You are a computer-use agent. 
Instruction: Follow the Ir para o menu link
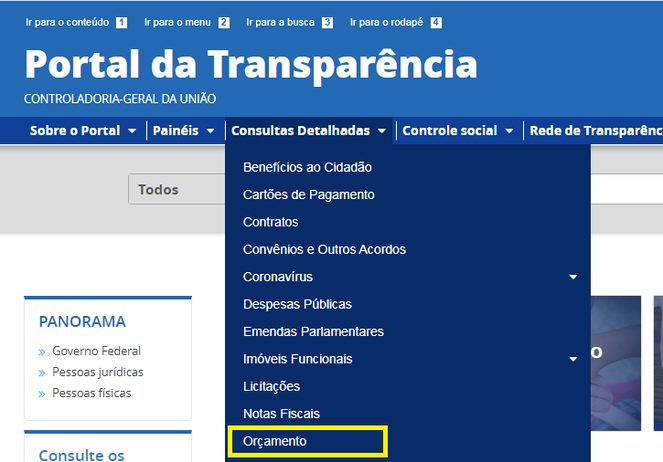(177, 22)
